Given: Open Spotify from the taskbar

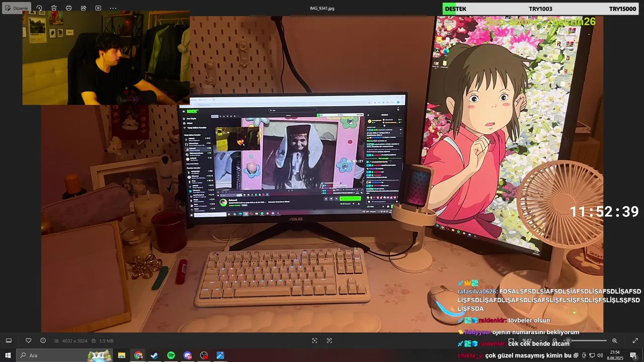Looking at the screenshot, I should tap(171, 355).
